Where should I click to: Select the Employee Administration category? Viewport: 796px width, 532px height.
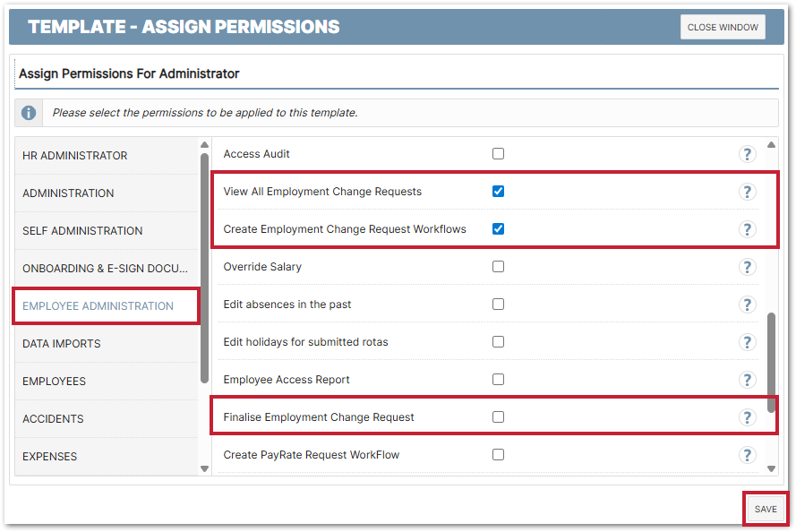98,306
